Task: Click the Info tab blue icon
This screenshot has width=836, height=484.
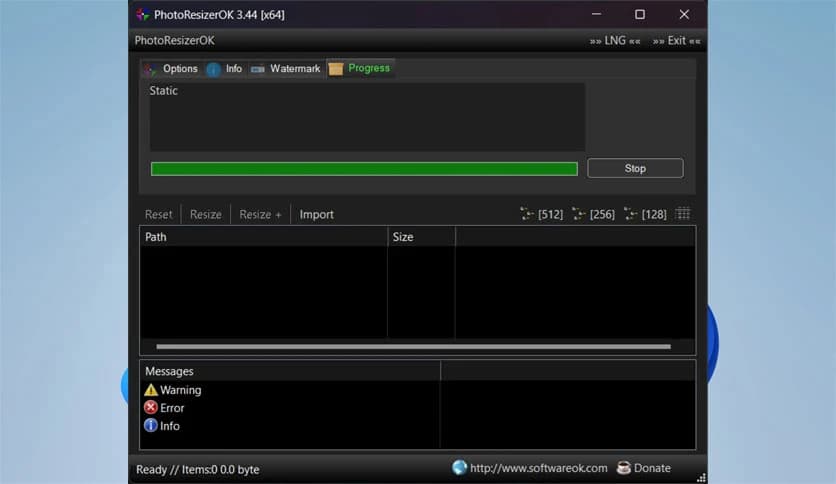Action: [x=213, y=69]
